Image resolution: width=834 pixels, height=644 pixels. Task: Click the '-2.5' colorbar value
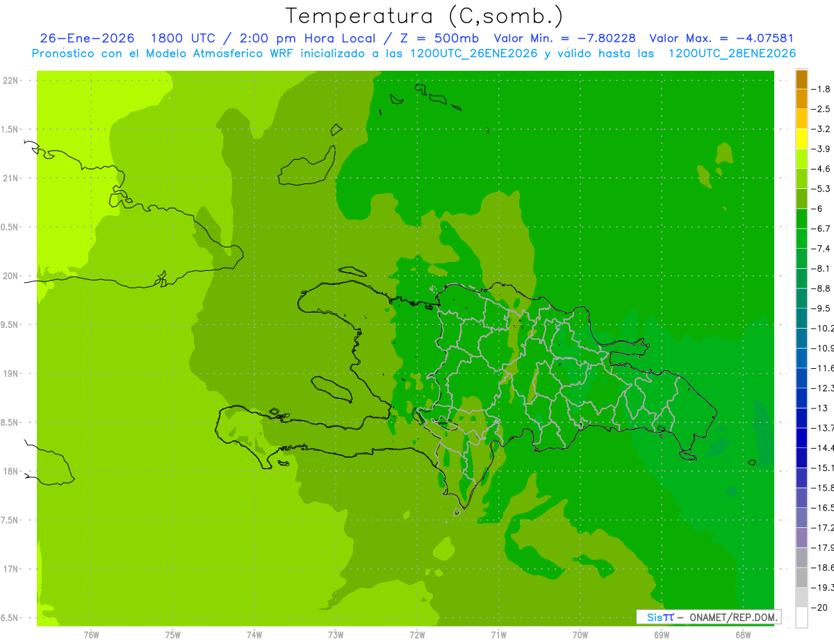pos(821,109)
